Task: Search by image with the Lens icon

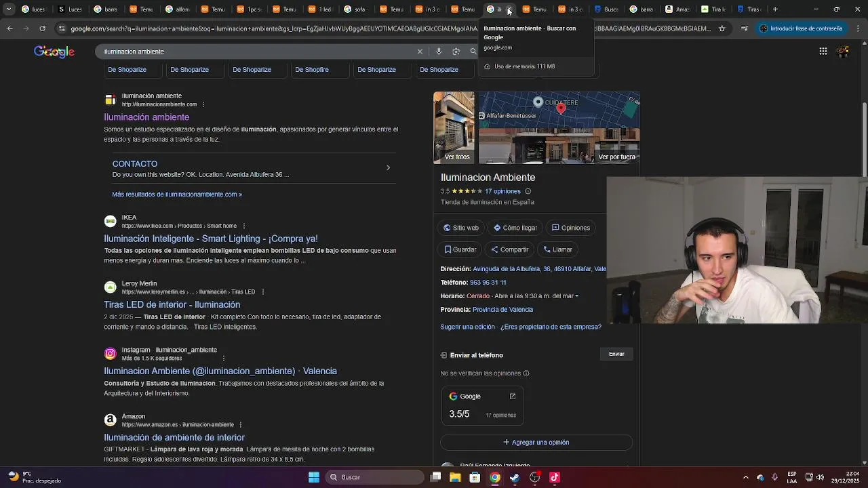Action: click(x=456, y=52)
